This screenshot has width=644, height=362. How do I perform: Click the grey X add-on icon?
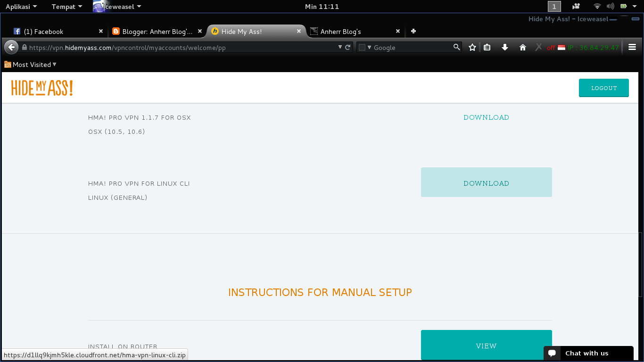(538, 47)
